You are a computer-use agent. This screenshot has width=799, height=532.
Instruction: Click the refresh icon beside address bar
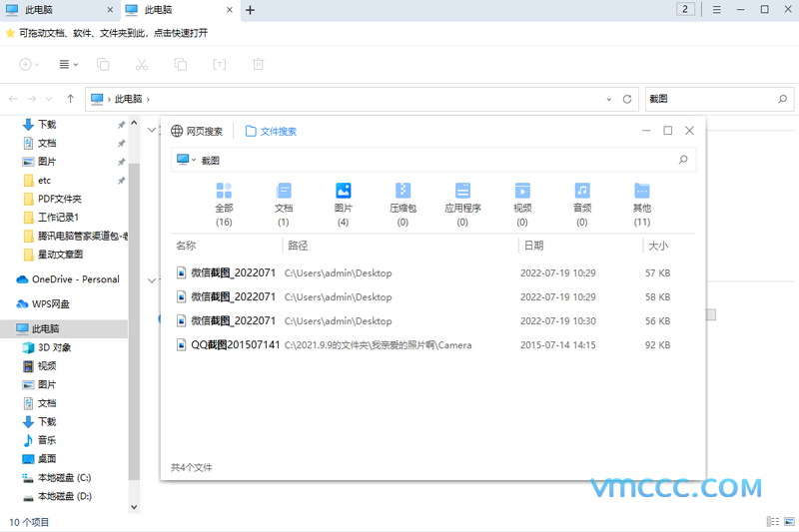(627, 99)
